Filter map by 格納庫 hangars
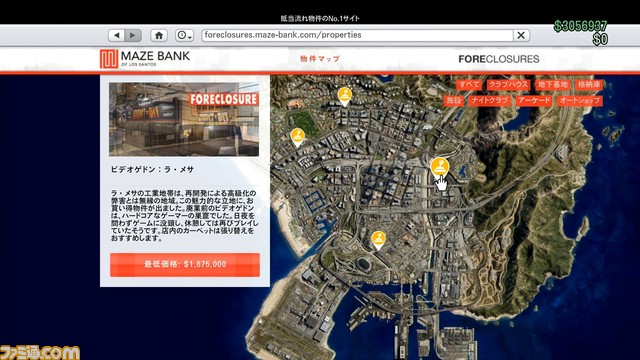640x360 pixels. [589, 84]
